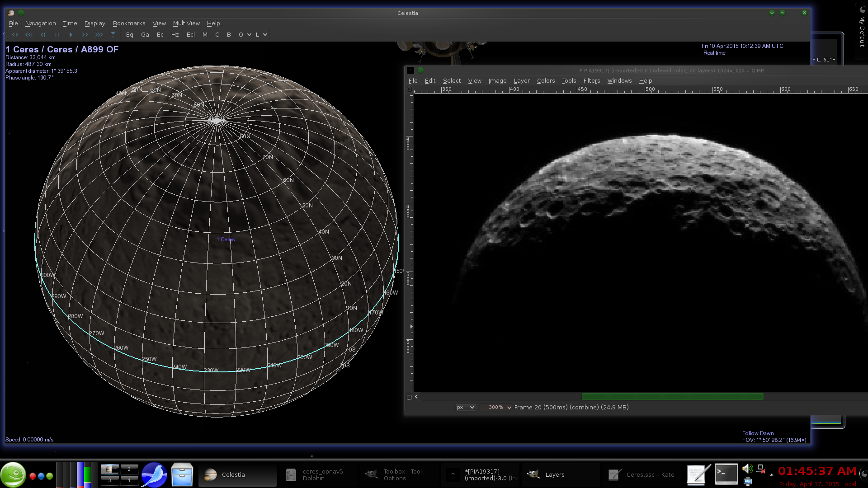Click the slow-down time button in Celestia
This screenshot has width=868, height=488.
43,35
